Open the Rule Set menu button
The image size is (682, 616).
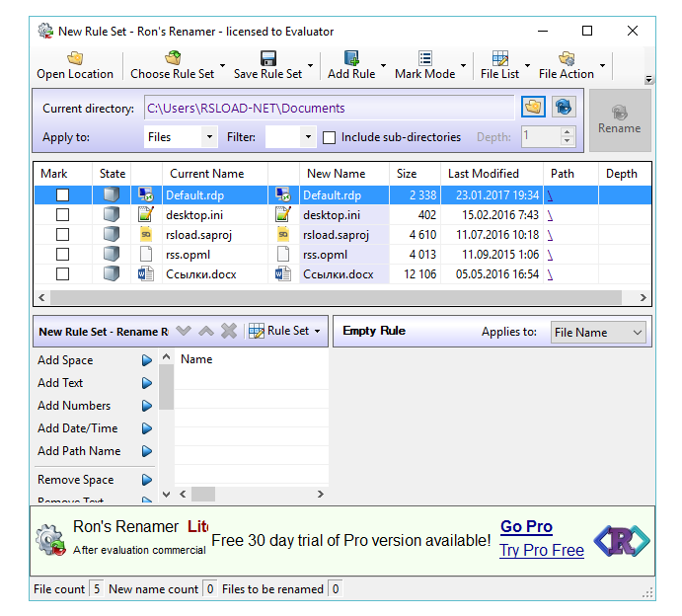click(x=285, y=332)
